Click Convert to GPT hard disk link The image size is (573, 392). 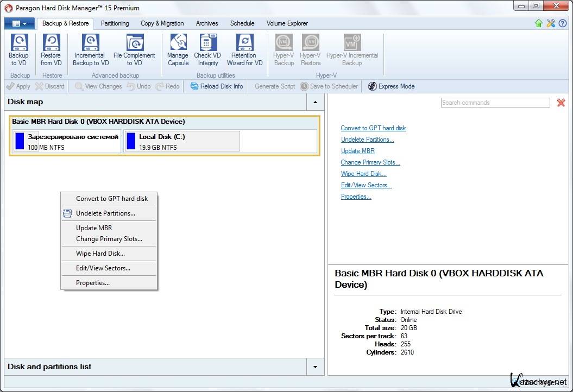(x=373, y=128)
